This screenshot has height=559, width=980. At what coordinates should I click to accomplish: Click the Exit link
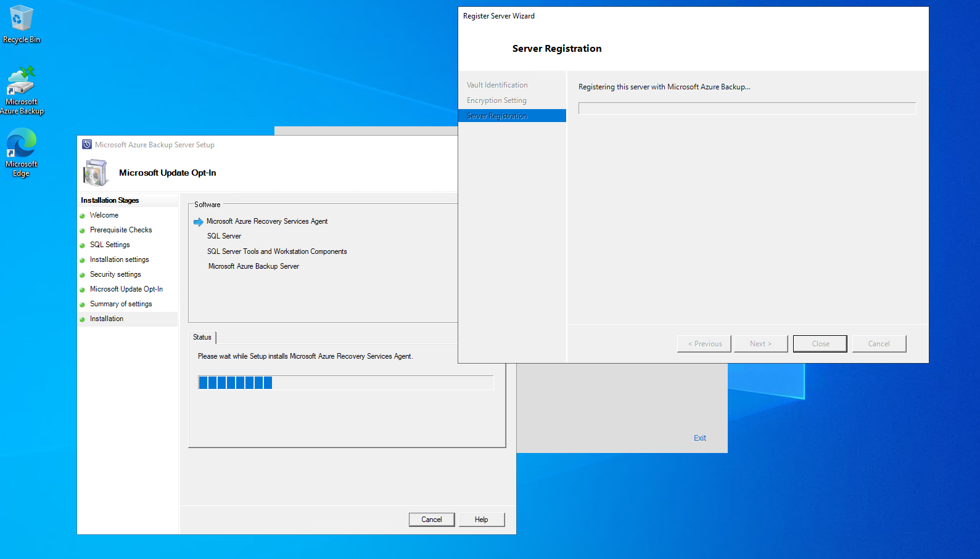click(x=700, y=438)
